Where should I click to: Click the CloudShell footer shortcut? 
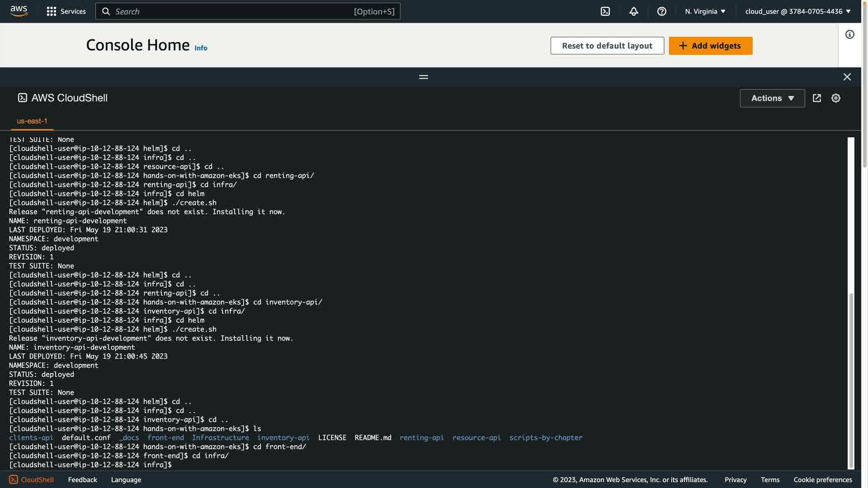click(31, 479)
